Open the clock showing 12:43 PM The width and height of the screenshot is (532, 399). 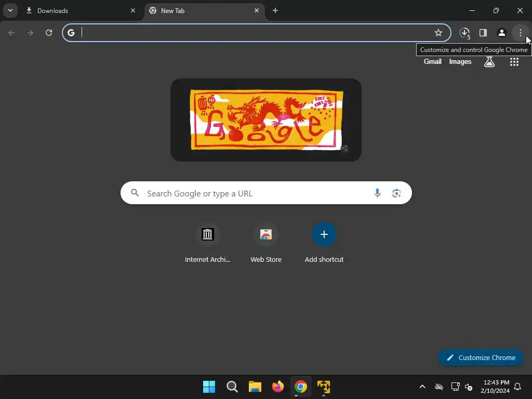point(495,387)
